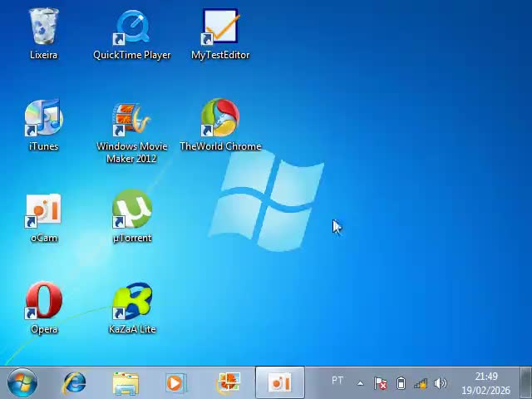Open Windows Explorer from the taskbar
The image size is (532, 399).
click(126, 383)
